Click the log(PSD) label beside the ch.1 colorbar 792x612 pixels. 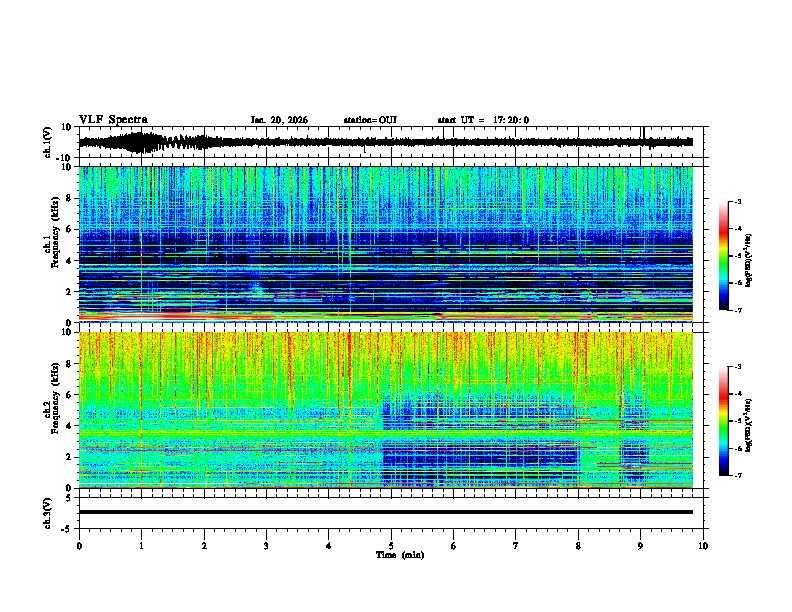[x=749, y=260]
